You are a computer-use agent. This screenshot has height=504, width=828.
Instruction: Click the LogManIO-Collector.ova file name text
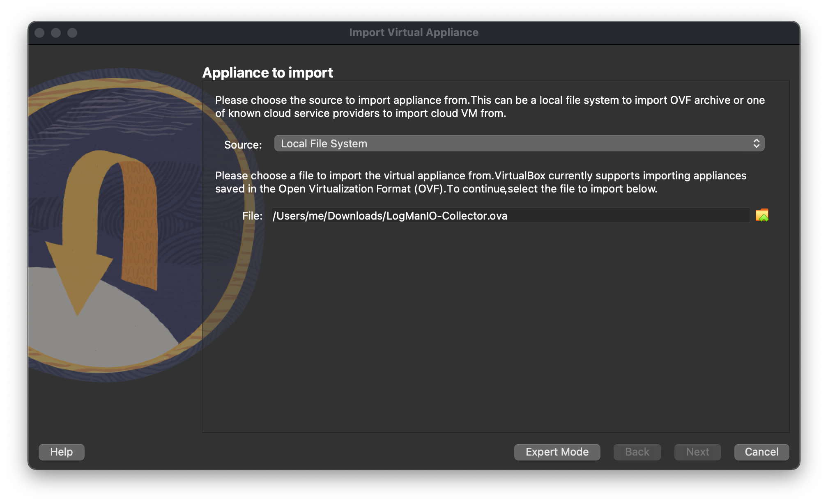(447, 216)
